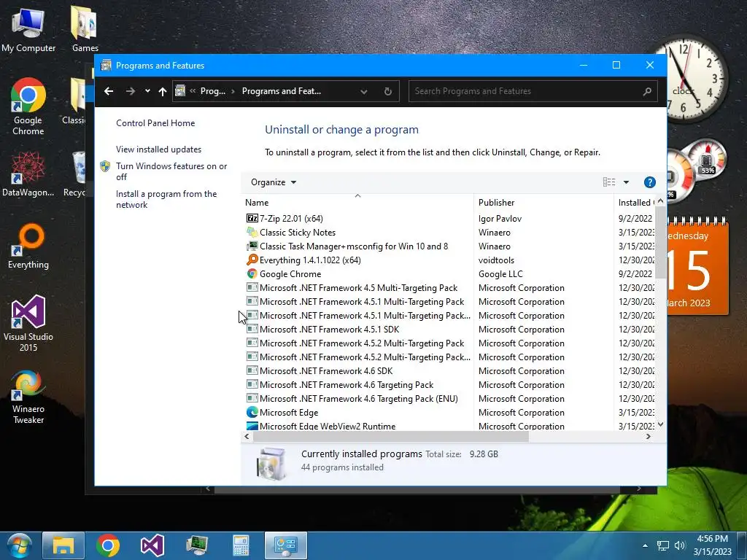Open the help question mark button
The image size is (747, 560).
(649, 182)
